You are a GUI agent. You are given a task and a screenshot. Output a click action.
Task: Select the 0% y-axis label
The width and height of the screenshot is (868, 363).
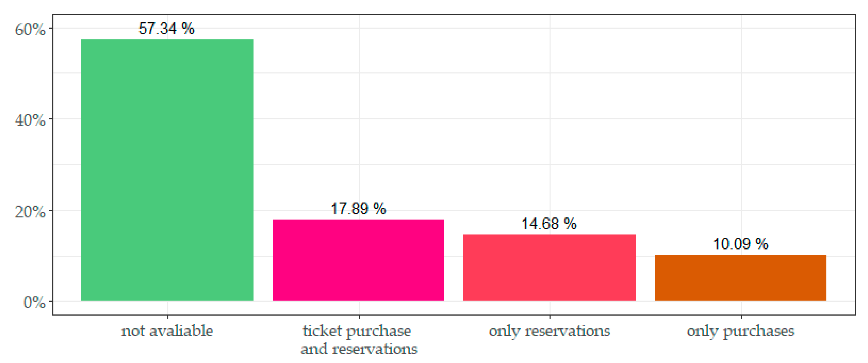coord(34,302)
